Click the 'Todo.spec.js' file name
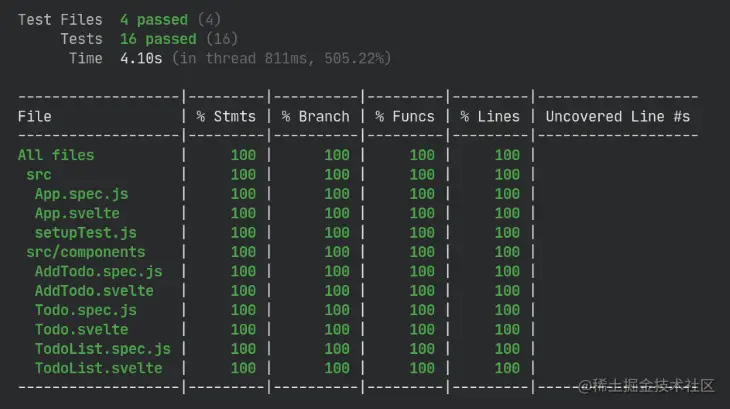Image resolution: width=730 pixels, height=409 pixels. 86,310
